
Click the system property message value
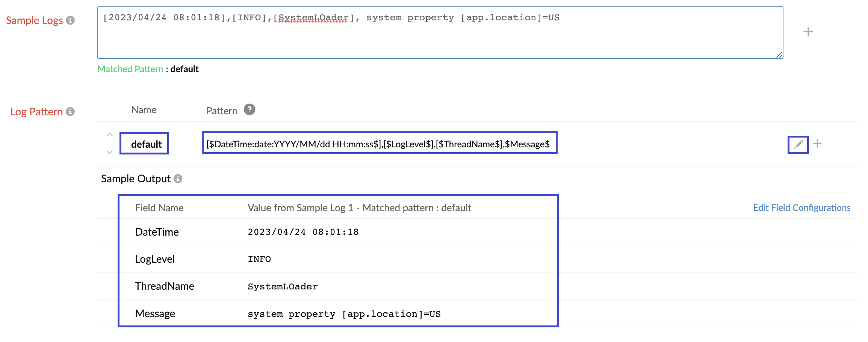[x=344, y=314]
